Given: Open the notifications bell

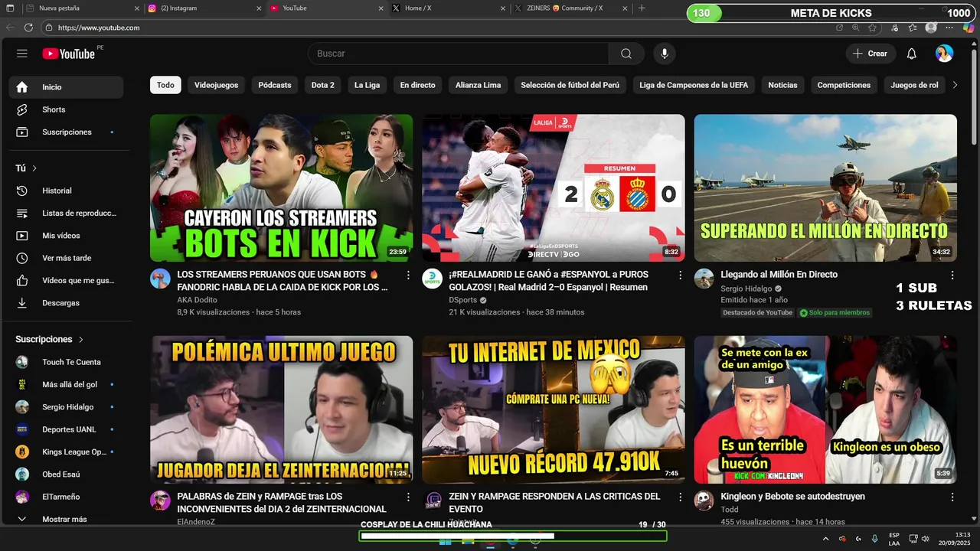Looking at the screenshot, I should tap(911, 54).
